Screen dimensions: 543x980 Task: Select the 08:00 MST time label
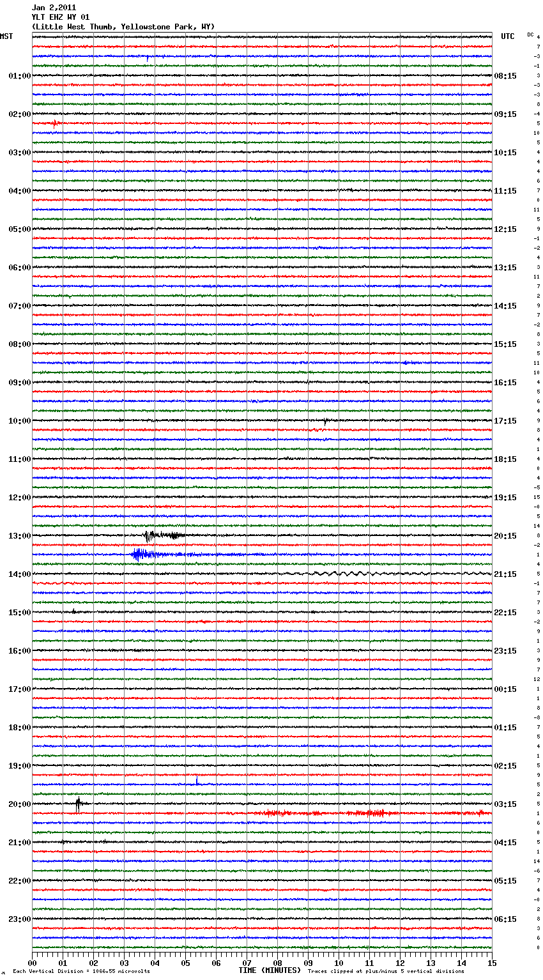[20, 344]
